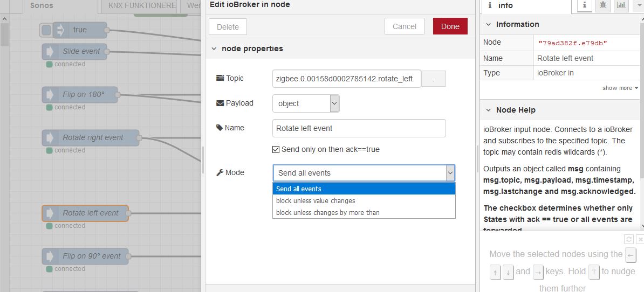Screen dimensions: 644x292
Task: Click the node ID "79ad382f.e79db" value
Action: click(573, 43)
